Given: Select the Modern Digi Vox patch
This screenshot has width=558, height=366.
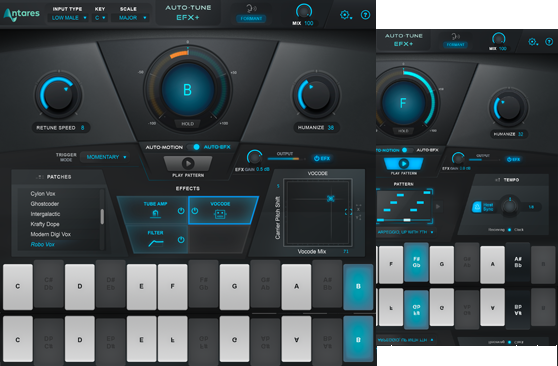Looking at the screenshot, I should tap(51, 234).
